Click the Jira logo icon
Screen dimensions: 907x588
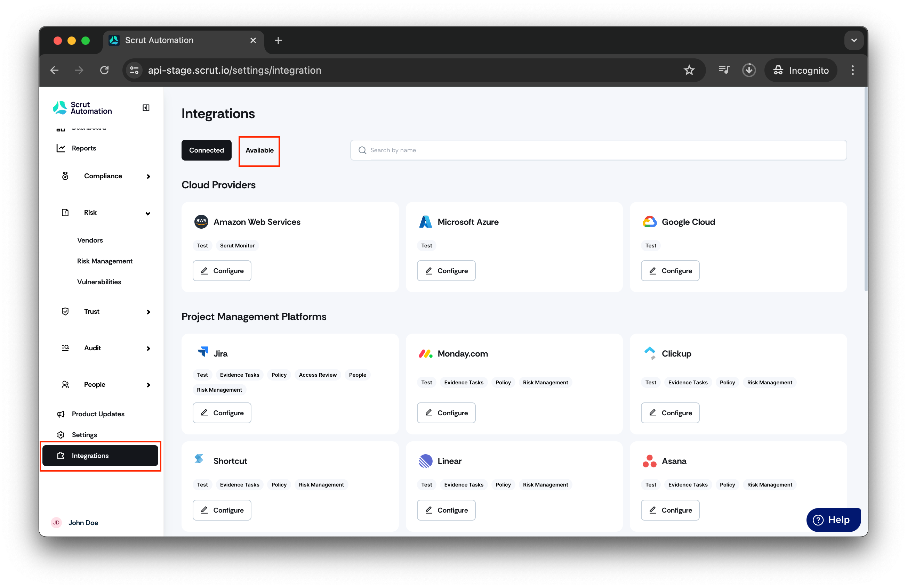coord(203,351)
